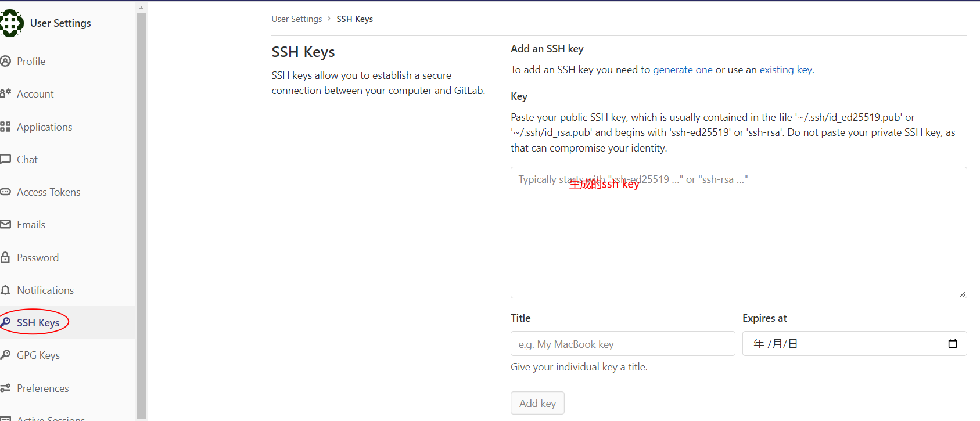Click the key text area resize handle
Viewport: 980px width, 421px height.
pos(963,294)
